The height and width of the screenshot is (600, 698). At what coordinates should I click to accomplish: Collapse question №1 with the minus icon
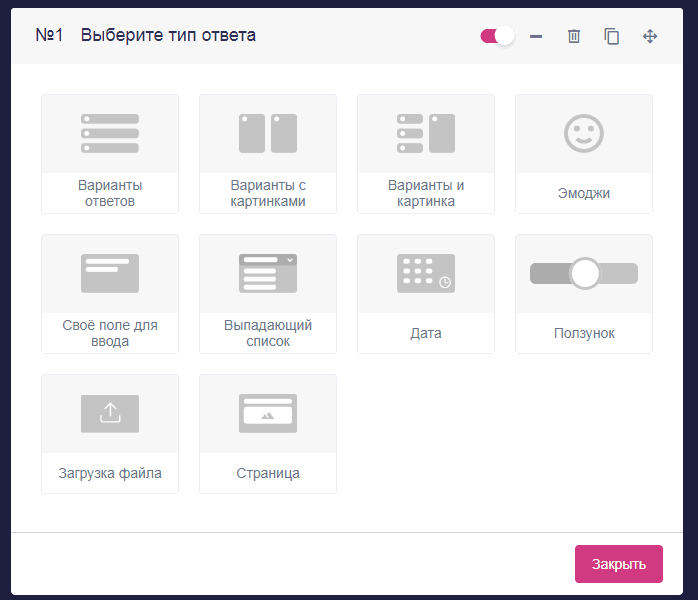[x=536, y=36]
